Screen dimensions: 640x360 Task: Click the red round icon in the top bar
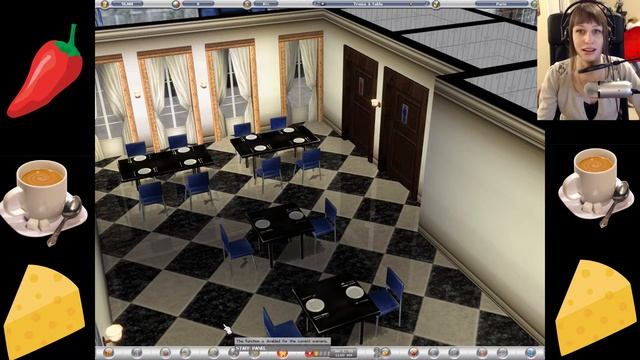(176, 4)
